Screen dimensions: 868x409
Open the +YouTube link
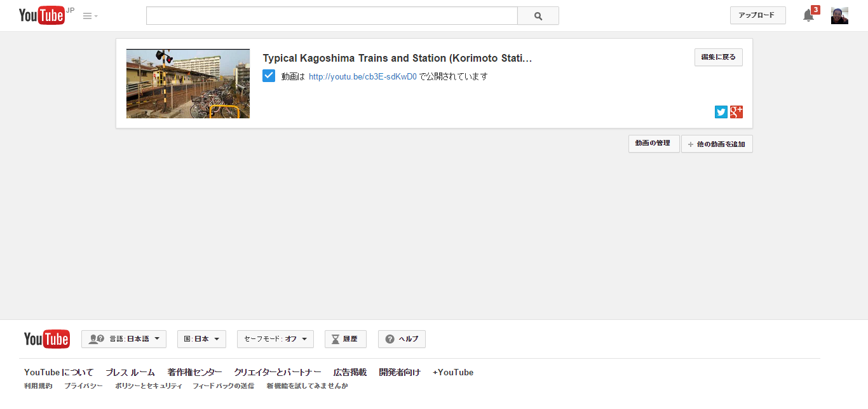coord(453,372)
